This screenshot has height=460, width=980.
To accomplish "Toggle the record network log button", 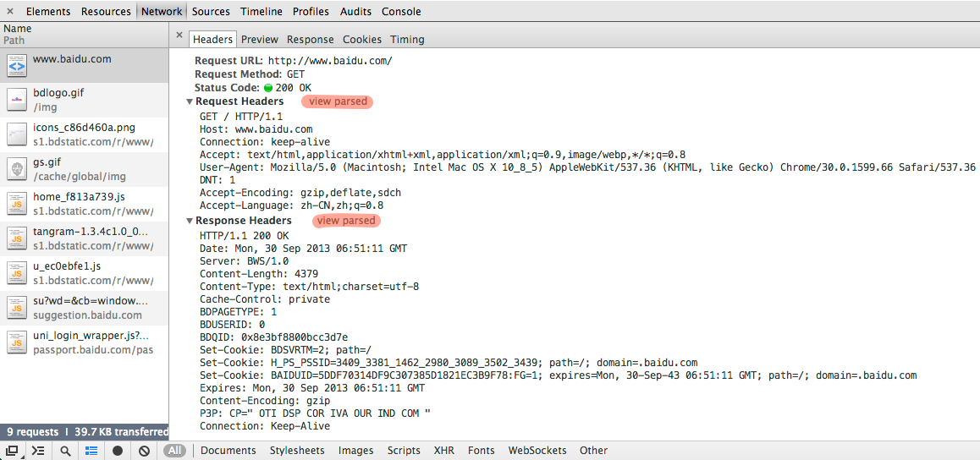I will point(118,451).
